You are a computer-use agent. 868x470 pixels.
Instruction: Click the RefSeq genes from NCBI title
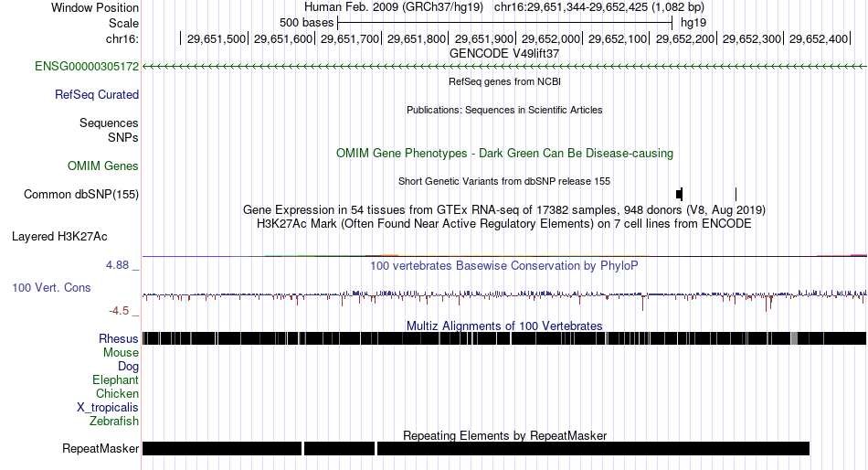tap(504, 81)
